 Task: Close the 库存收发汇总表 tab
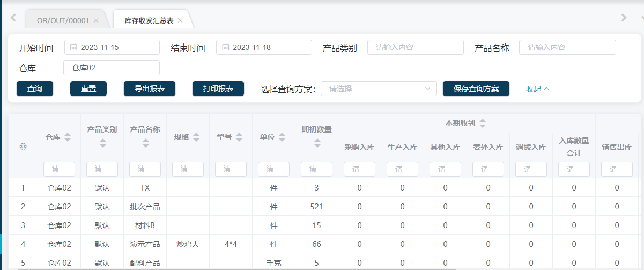[x=180, y=20]
